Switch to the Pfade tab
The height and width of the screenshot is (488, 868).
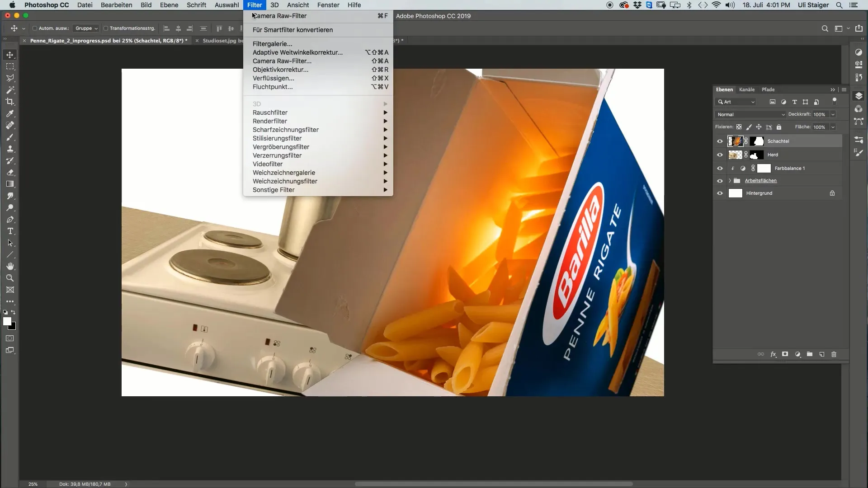(768, 89)
